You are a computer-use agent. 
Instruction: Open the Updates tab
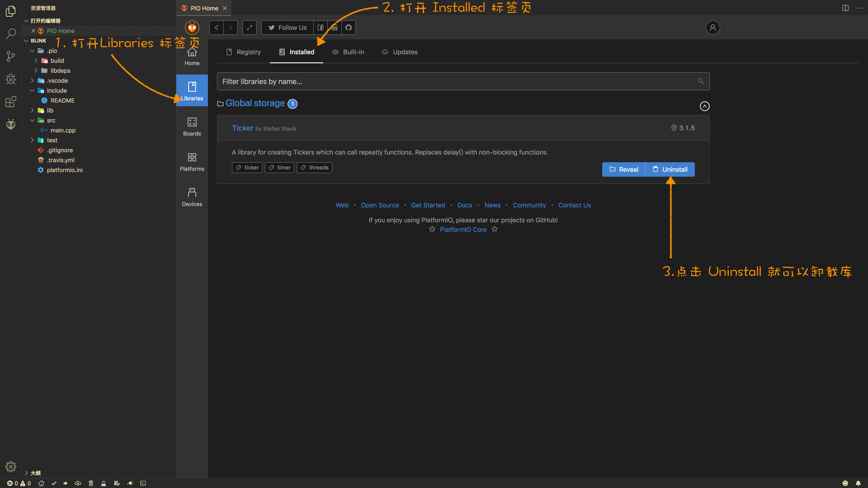tap(400, 52)
